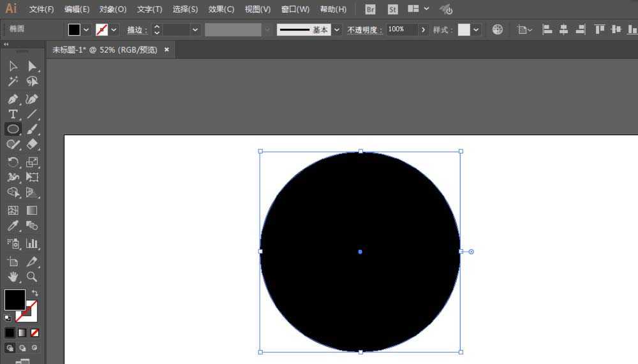Click the 描边 stroke panel link
The image size is (638, 364).
pyautogui.click(x=137, y=30)
